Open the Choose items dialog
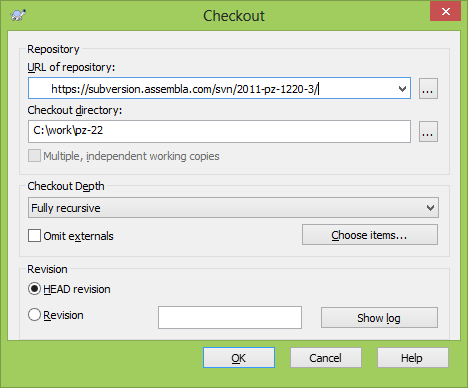The height and width of the screenshot is (388, 468). 370,235
